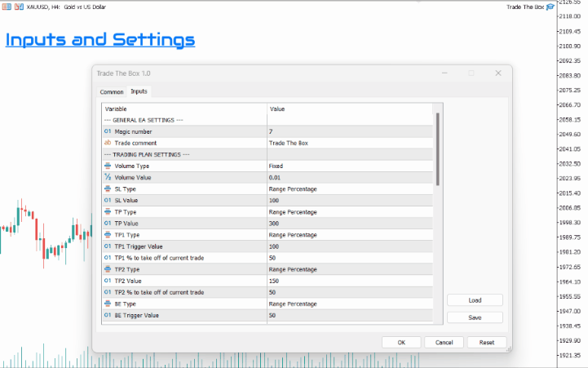Click the Cancel button
This screenshot has width=588, height=368.
(x=444, y=342)
